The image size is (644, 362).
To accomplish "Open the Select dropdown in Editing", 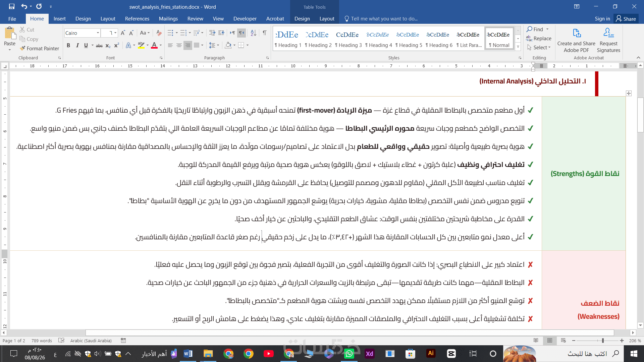I will tap(539, 48).
